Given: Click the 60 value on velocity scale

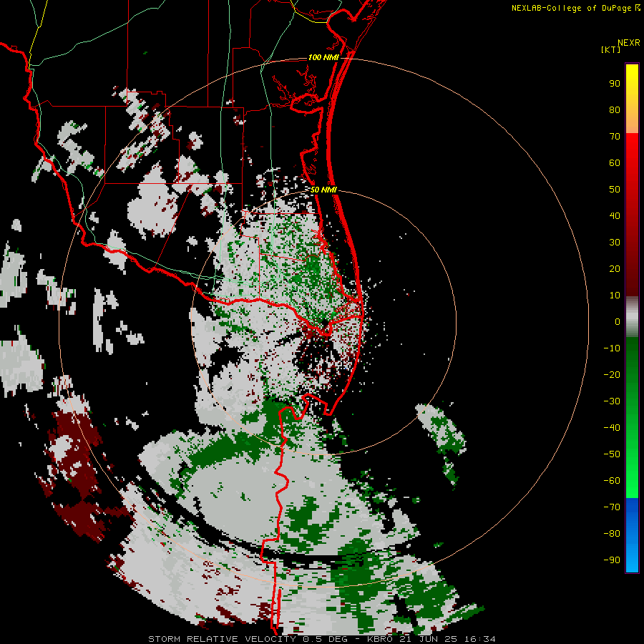Looking at the screenshot, I should tap(615, 163).
